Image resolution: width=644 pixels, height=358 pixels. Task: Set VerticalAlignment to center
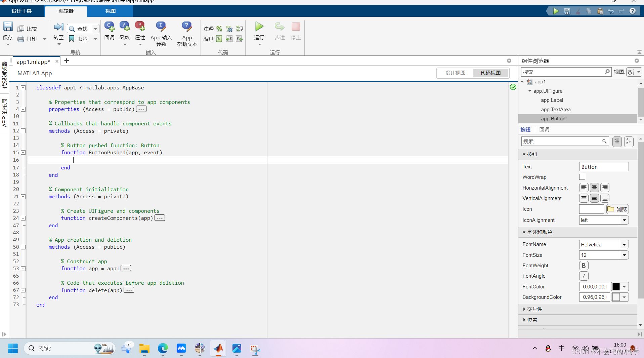tap(594, 198)
